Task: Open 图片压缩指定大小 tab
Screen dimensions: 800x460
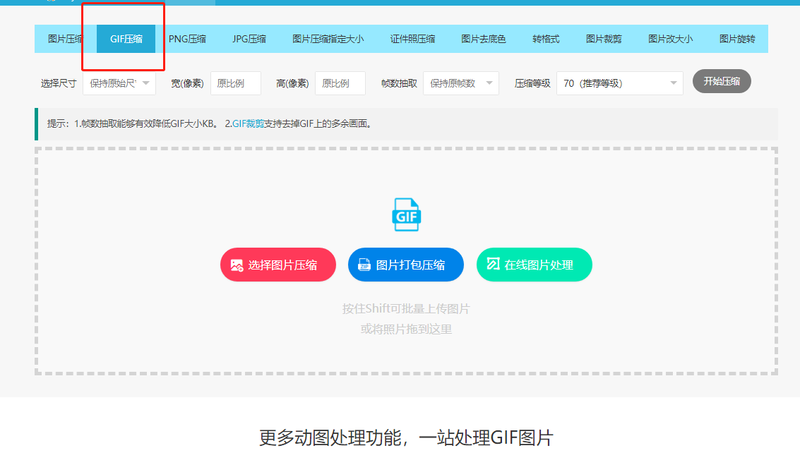Action: pyautogui.click(x=328, y=39)
